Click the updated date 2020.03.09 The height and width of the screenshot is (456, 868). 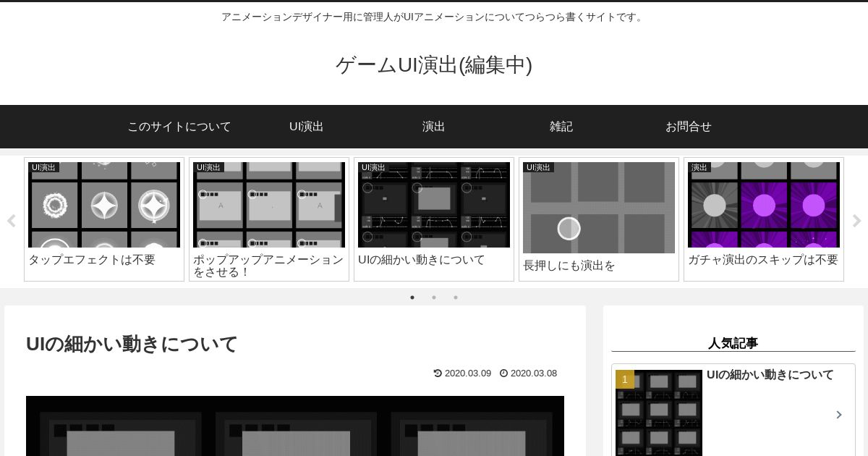point(468,373)
